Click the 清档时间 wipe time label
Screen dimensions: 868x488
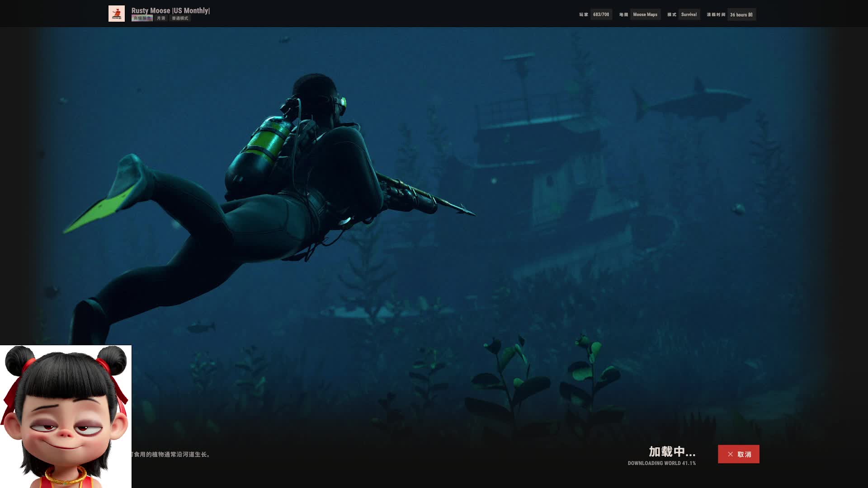click(716, 14)
